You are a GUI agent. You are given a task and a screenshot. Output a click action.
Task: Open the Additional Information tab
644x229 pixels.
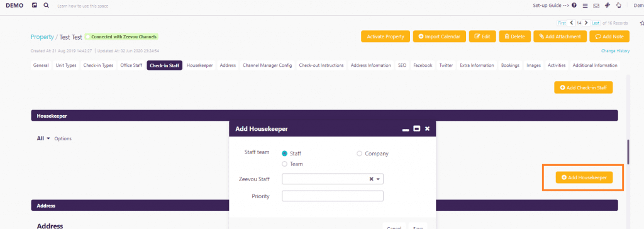coord(595,65)
